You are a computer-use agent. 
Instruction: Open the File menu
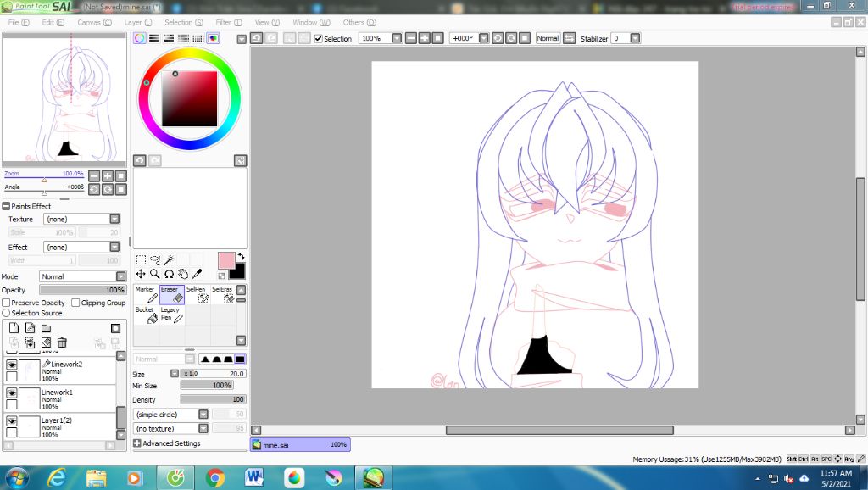pyautogui.click(x=19, y=22)
